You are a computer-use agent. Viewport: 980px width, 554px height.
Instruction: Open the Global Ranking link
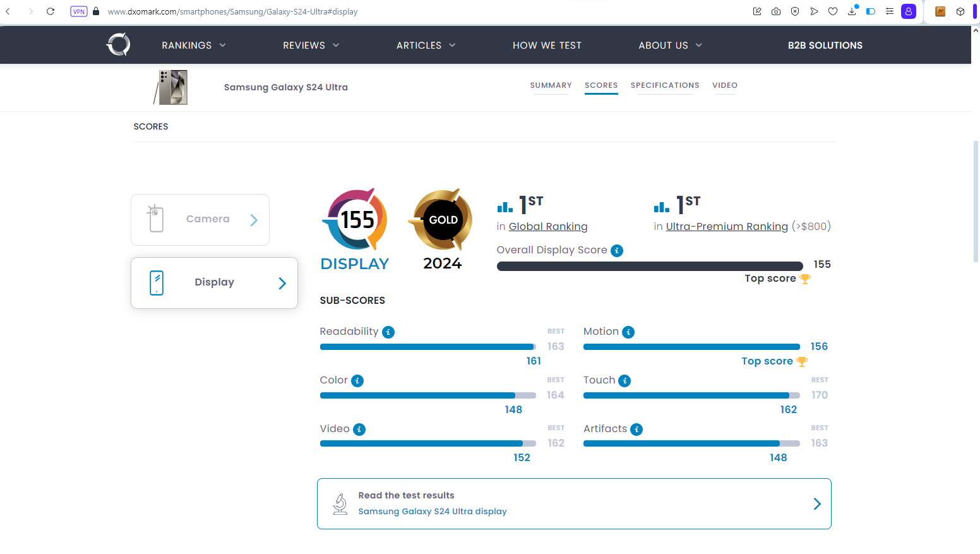(548, 227)
